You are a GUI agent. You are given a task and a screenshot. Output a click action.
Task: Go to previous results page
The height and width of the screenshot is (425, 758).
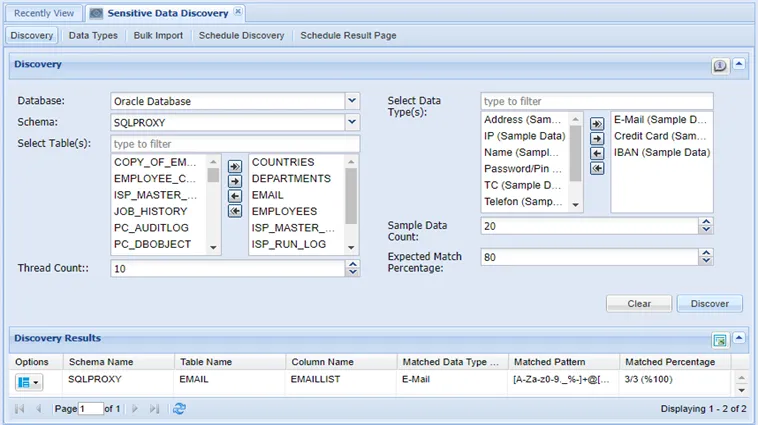[x=39, y=409]
